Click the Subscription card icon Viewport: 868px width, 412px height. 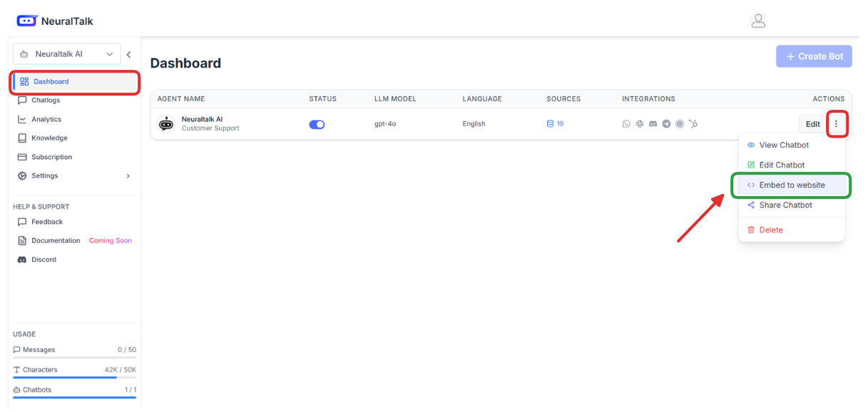click(x=22, y=157)
